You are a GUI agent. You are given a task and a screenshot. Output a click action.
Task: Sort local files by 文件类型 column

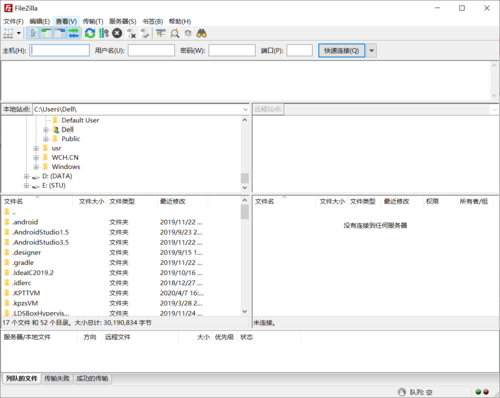132,201
